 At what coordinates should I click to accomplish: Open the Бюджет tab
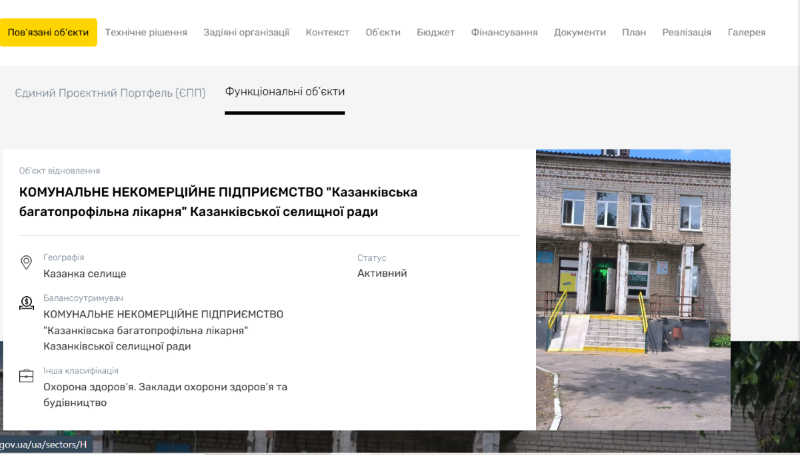[x=435, y=32]
